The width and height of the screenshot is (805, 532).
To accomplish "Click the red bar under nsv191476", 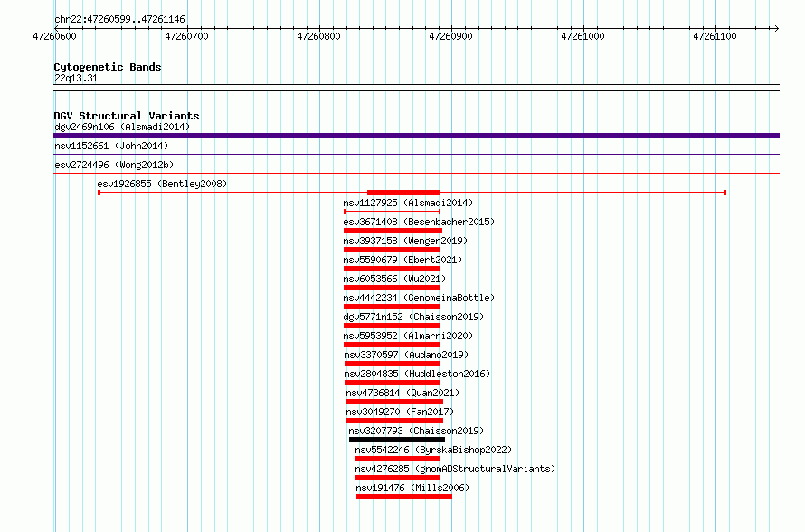I will [404, 497].
